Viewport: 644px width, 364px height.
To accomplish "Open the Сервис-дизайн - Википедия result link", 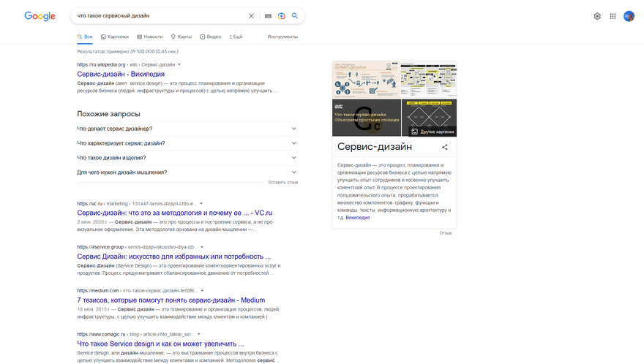I will pos(121,74).
